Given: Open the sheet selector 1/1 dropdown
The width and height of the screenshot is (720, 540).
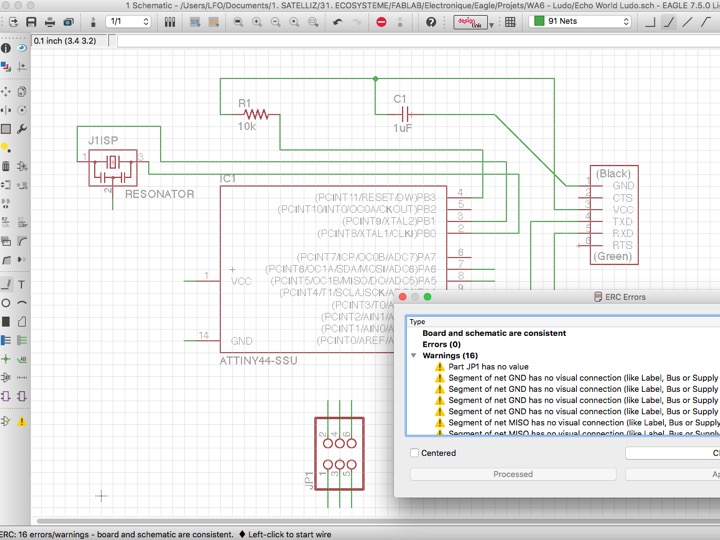Looking at the screenshot, I should [x=128, y=22].
